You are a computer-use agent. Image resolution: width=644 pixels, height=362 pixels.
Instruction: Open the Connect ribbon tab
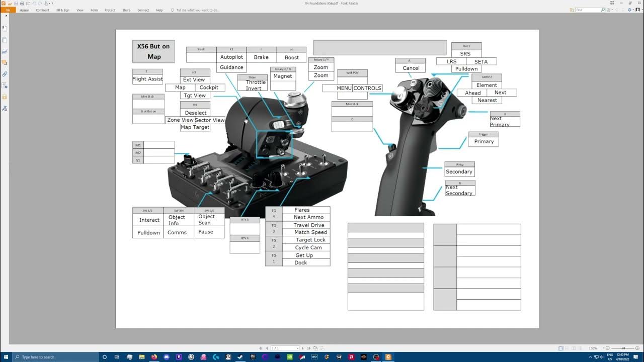[x=143, y=10]
